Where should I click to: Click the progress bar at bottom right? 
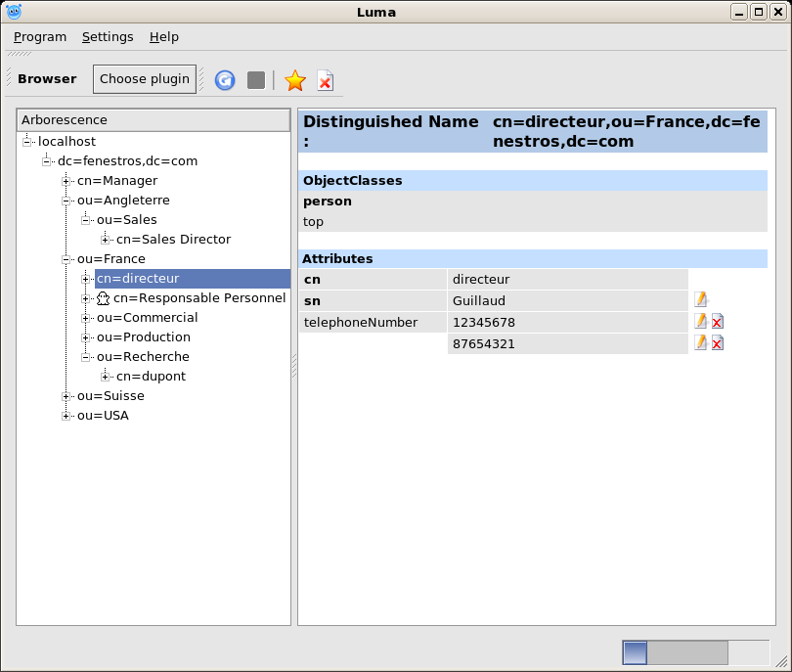[x=695, y=652]
